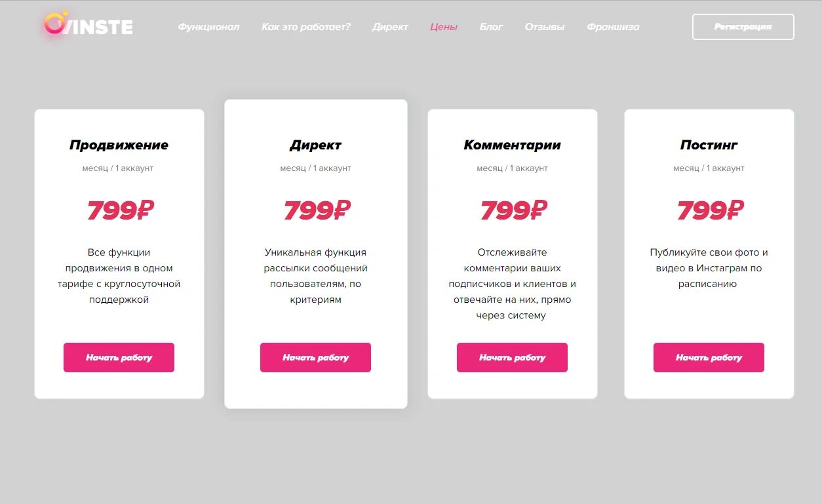This screenshot has width=822, height=504.
Task: Click Начать работу under Директ plan
Action: tap(315, 357)
